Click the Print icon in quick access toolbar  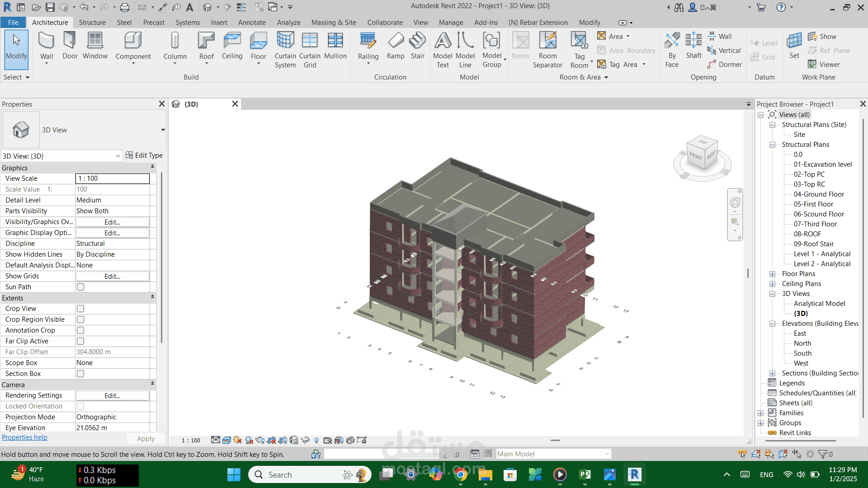point(125,7)
